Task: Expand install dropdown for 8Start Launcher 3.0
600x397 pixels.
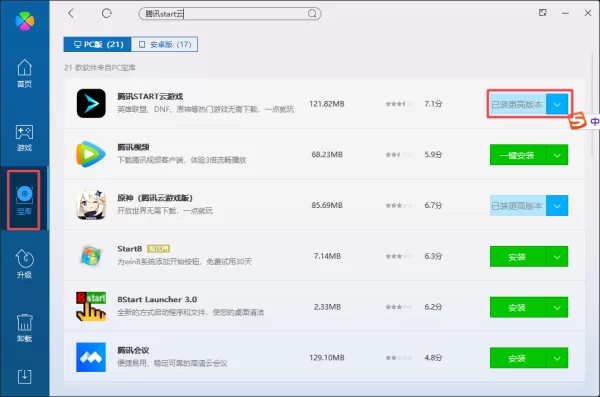Action: 557,307
